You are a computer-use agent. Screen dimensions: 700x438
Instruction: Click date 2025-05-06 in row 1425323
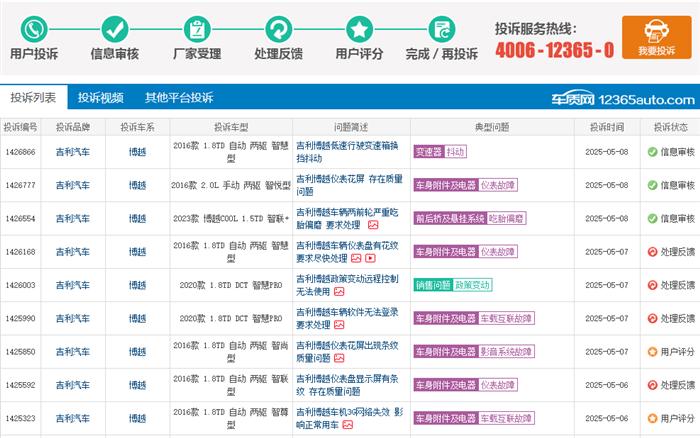coord(607,418)
